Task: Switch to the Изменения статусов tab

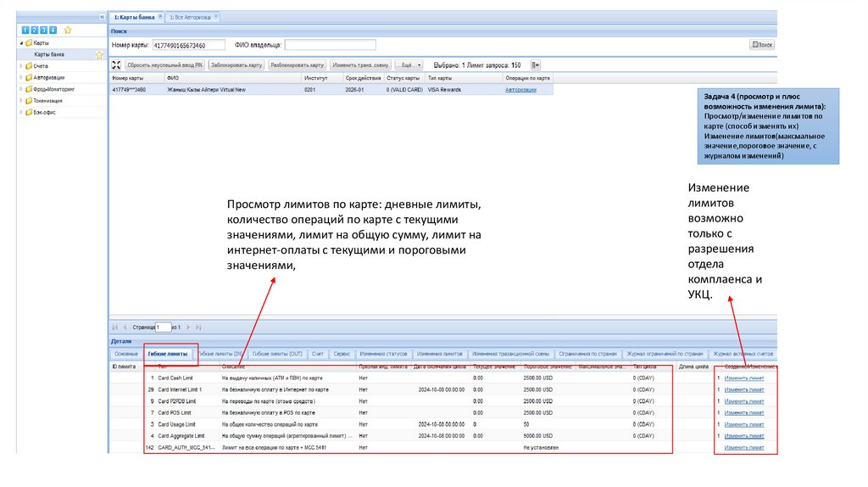Action: click(x=383, y=353)
